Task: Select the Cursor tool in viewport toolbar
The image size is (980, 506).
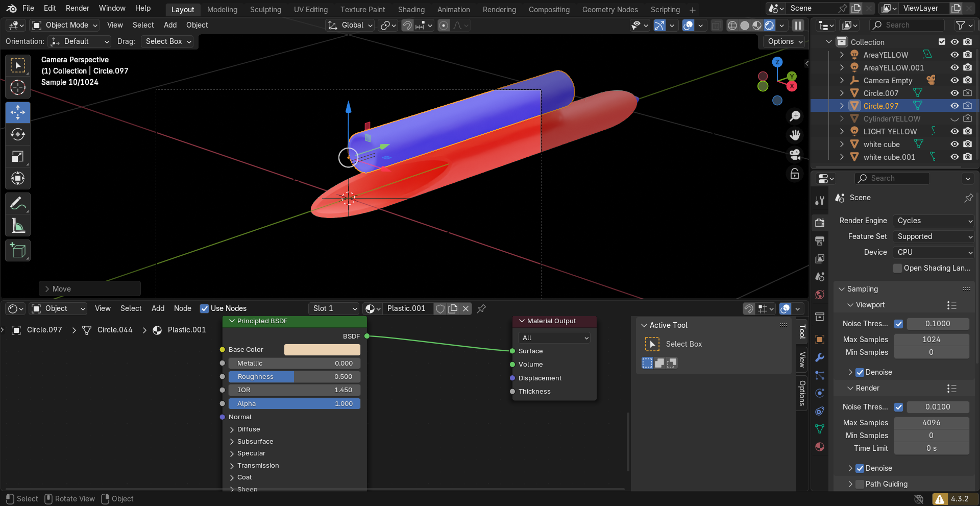Action: (18, 88)
